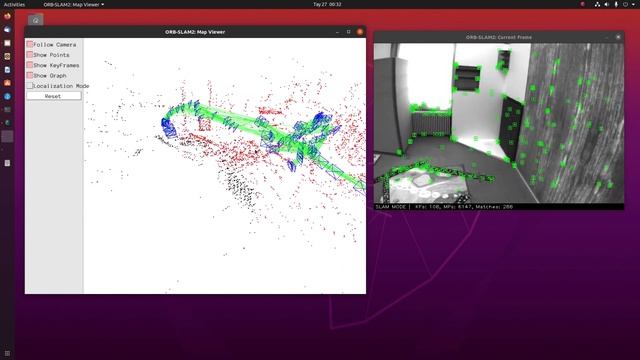The image size is (640, 360).
Task: Open the clock and calendar menu
Action: coord(327,4)
